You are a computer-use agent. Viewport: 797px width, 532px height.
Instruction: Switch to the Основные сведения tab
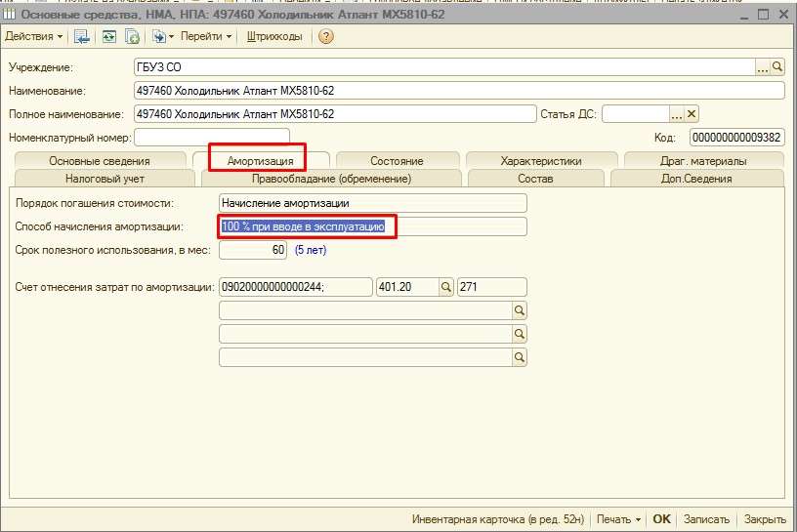(99, 161)
